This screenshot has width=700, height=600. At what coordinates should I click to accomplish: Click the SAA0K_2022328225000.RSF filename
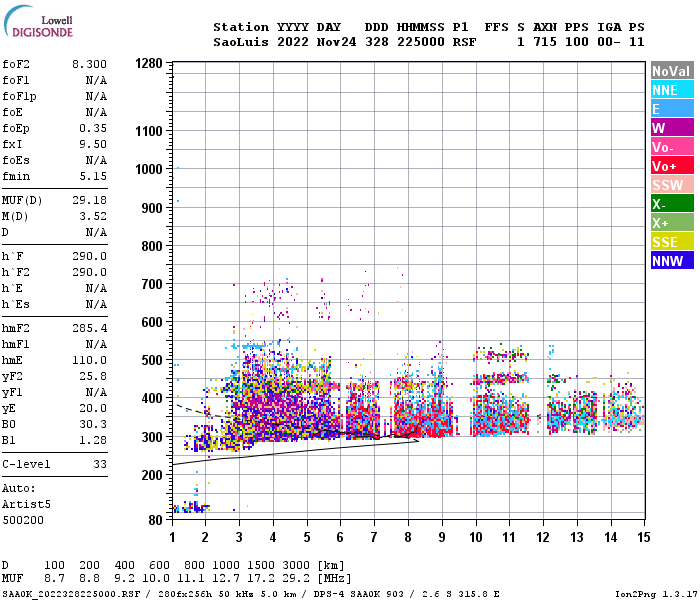(71, 594)
